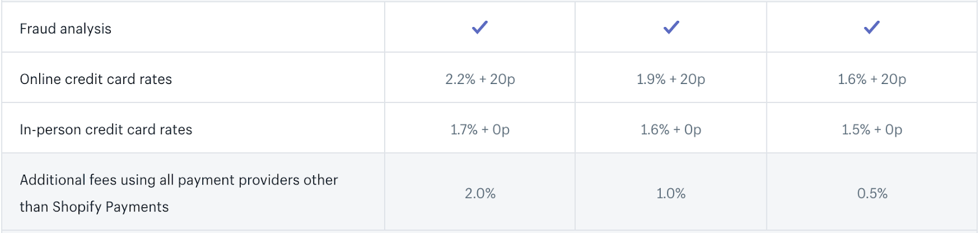Select the Online credit card rates label
Image resolution: width=980 pixels, height=233 pixels.
[96, 79]
